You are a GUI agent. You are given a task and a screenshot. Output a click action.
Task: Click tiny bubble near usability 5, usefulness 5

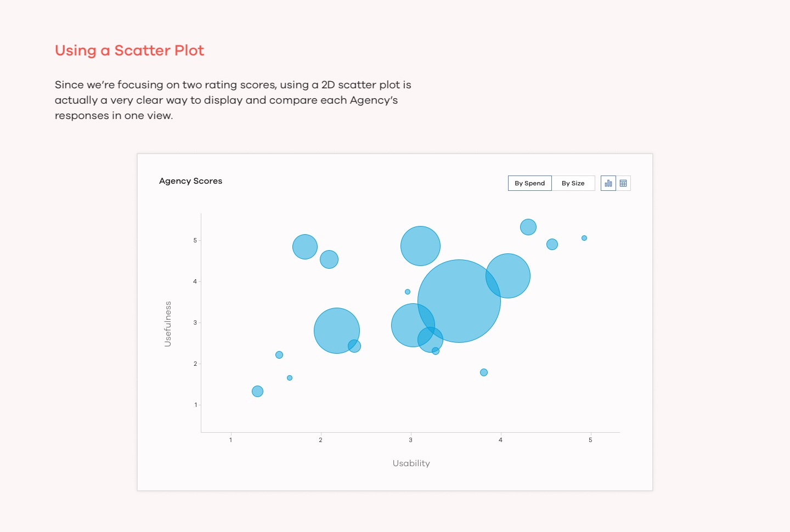(584, 238)
